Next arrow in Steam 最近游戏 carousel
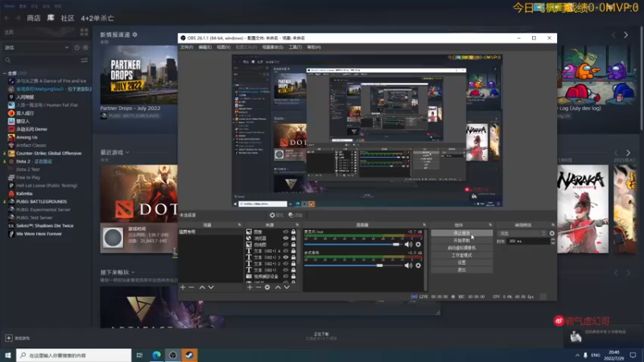644x362 pixels. click(628, 153)
